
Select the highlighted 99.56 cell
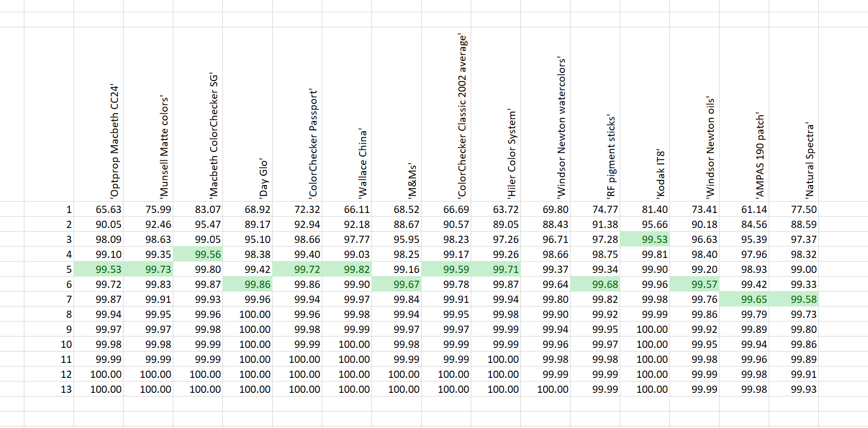pos(198,254)
